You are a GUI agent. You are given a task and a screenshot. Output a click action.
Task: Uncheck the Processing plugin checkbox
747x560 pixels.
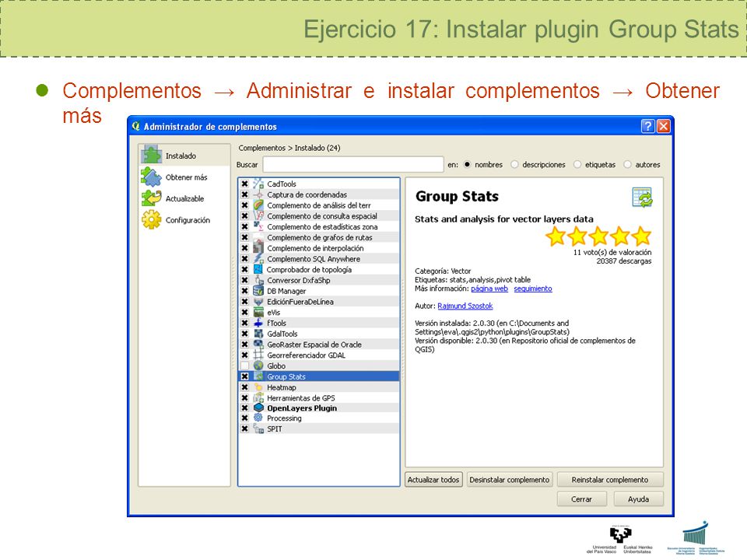(x=245, y=418)
